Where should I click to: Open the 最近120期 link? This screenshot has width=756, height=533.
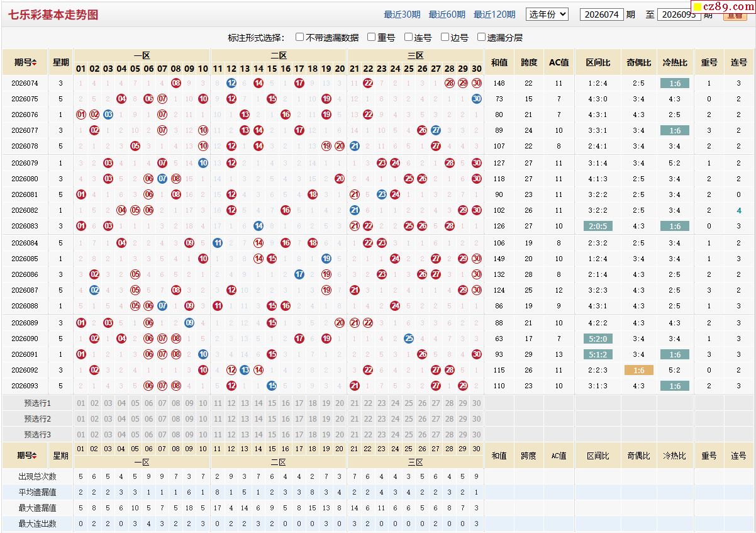pyautogui.click(x=494, y=14)
